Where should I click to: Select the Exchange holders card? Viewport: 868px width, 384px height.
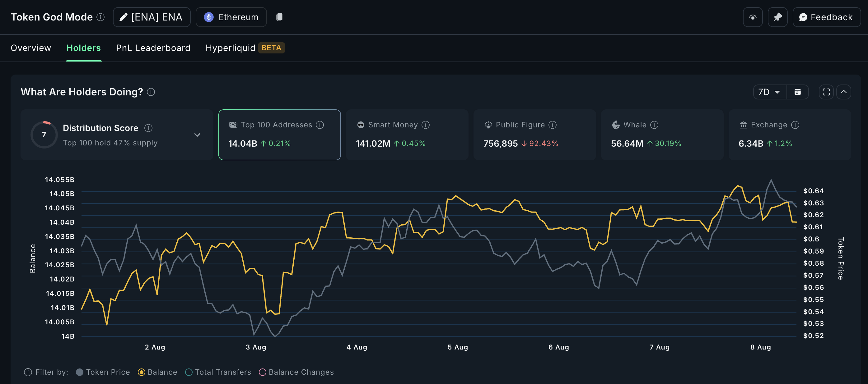coord(789,135)
